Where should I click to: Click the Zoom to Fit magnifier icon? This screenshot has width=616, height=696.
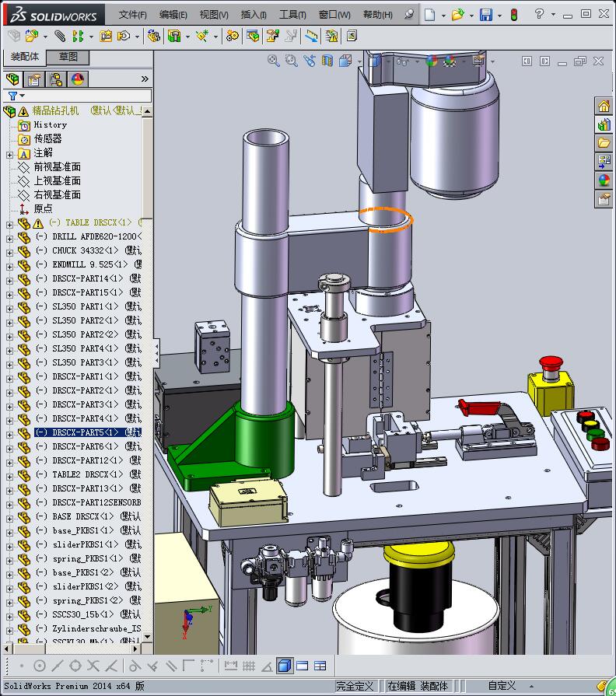274,61
